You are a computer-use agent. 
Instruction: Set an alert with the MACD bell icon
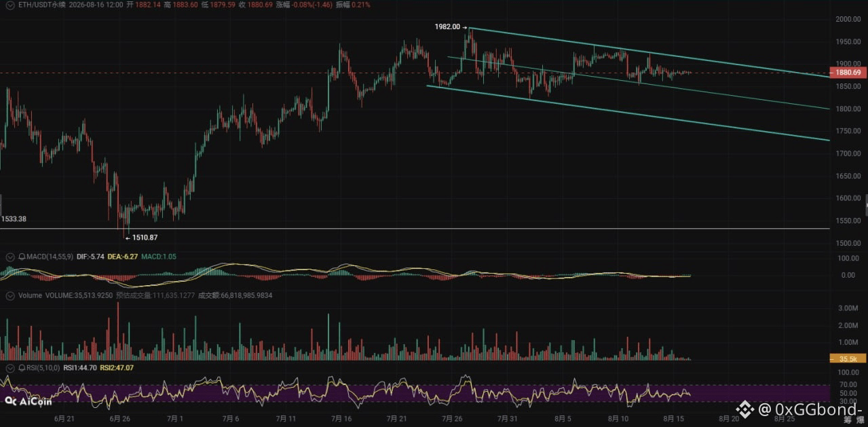pyautogui.click(x=22, y=257)
